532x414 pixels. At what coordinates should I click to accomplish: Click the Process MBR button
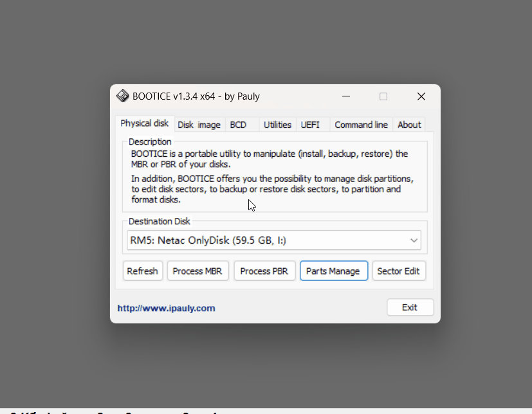pos(197,271)
